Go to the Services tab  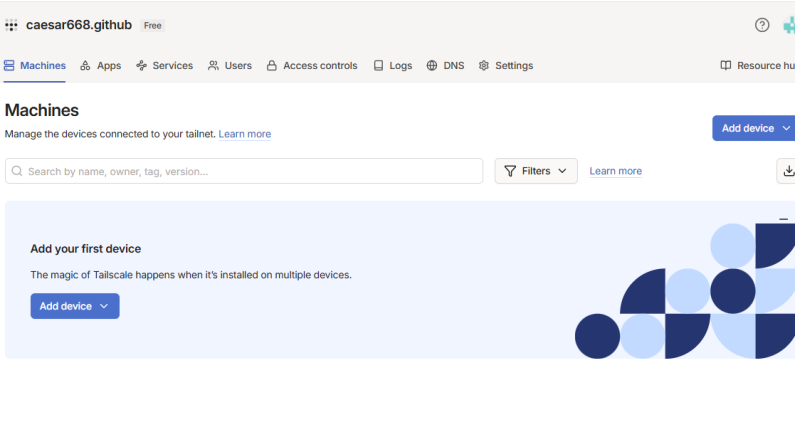pos(164,65)
